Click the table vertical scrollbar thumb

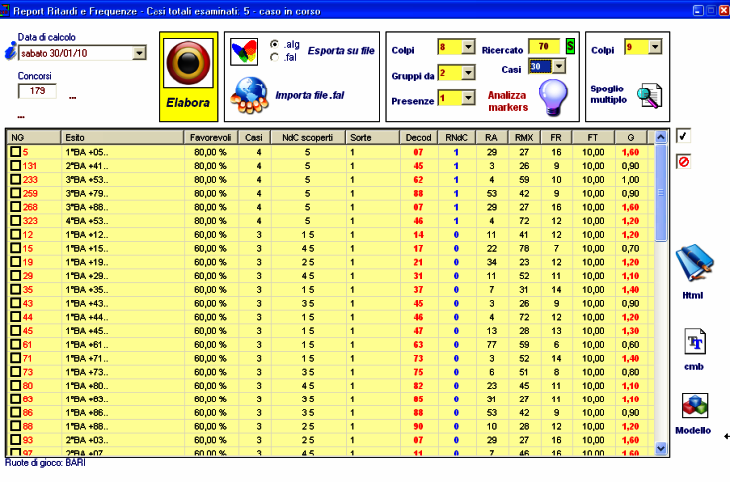(661, 192)
